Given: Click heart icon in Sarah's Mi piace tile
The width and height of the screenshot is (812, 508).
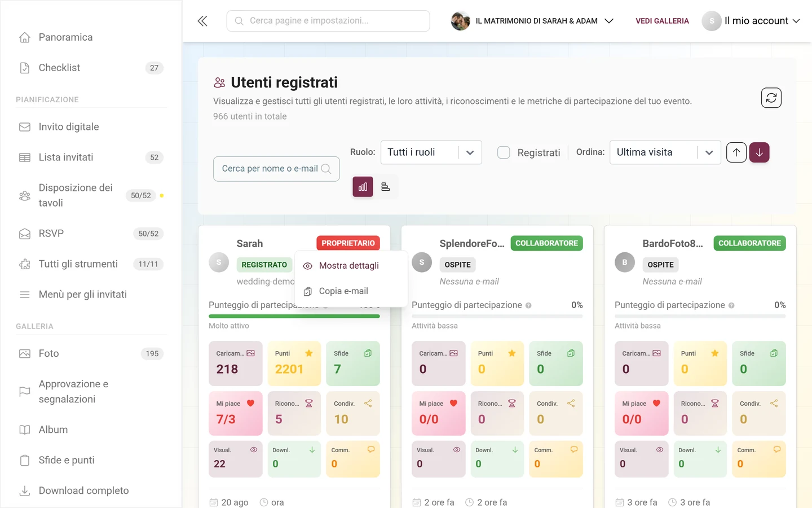Looking at the screenshot, I should tap(250, 403).
